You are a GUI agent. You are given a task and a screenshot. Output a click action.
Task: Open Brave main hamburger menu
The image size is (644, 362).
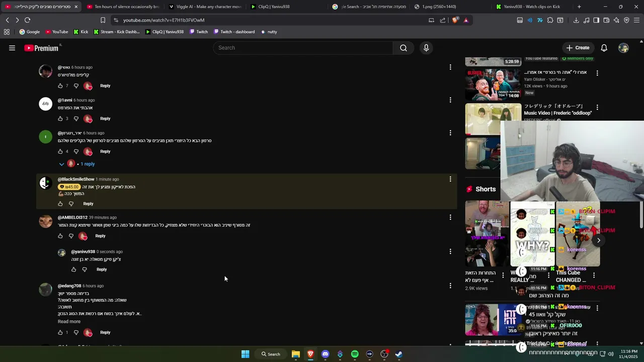click(636, 20)
